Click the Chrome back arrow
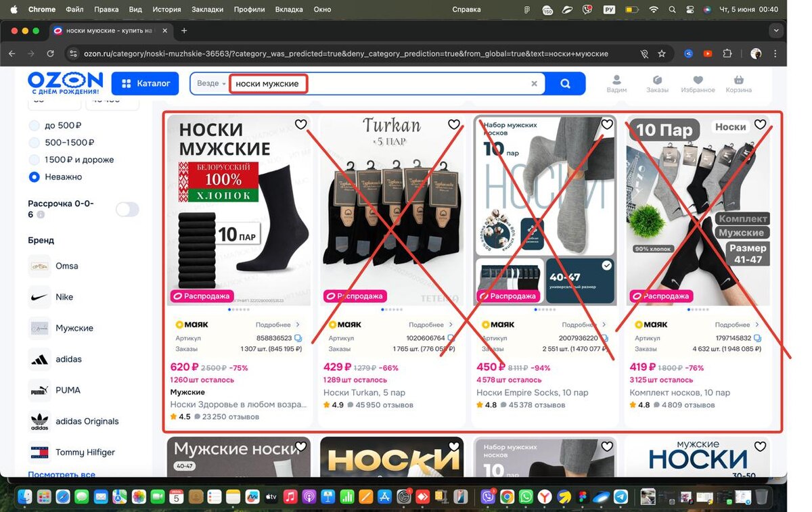Screen dimensions: 812x512 point(12,53)
